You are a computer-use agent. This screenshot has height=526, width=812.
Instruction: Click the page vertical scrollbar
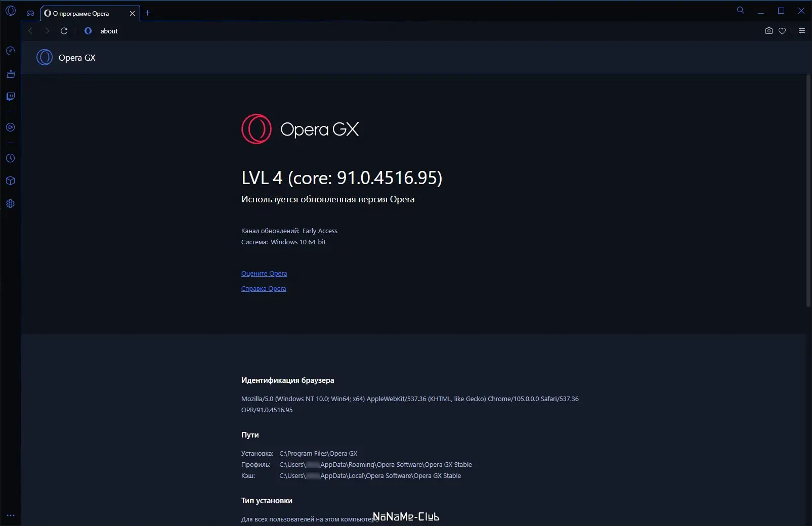pyautogui.click(x=808, y=191)
